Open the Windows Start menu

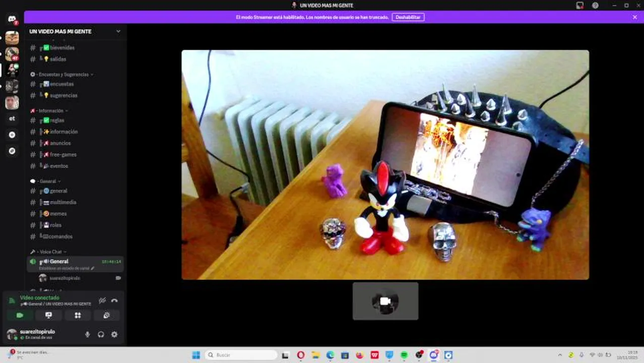pos(196,355)
